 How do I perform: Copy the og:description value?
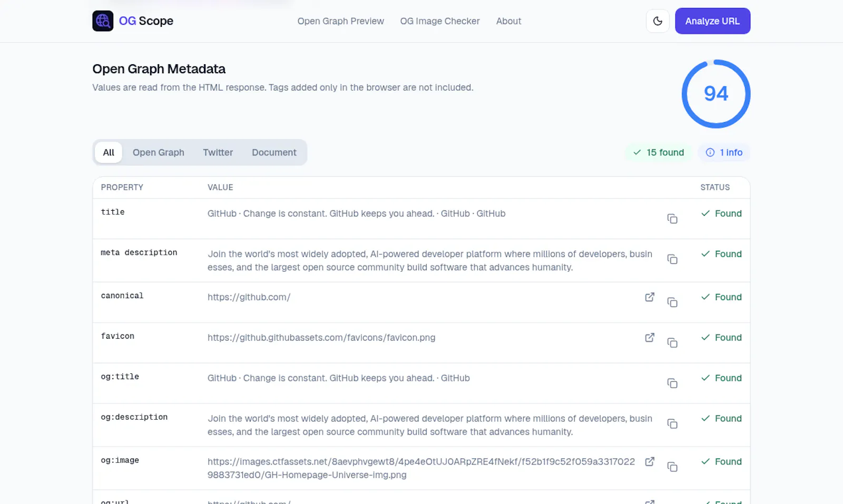[x=672, y=424]
